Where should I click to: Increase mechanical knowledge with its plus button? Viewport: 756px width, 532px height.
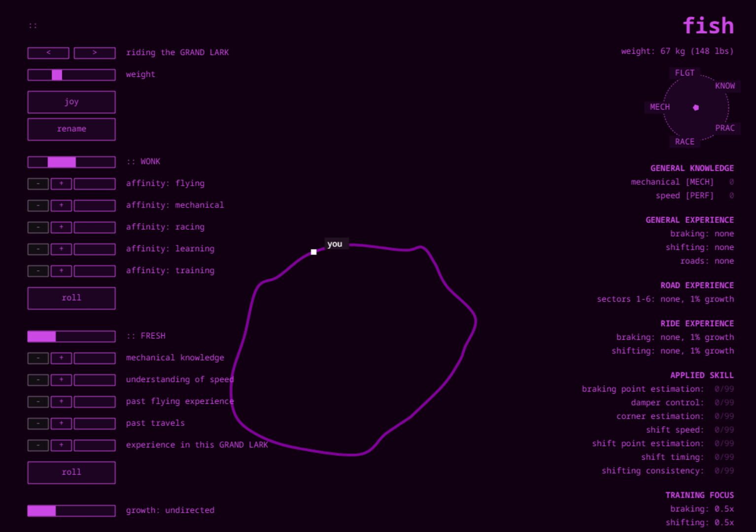pyautogui.click(x=61, y=358)
